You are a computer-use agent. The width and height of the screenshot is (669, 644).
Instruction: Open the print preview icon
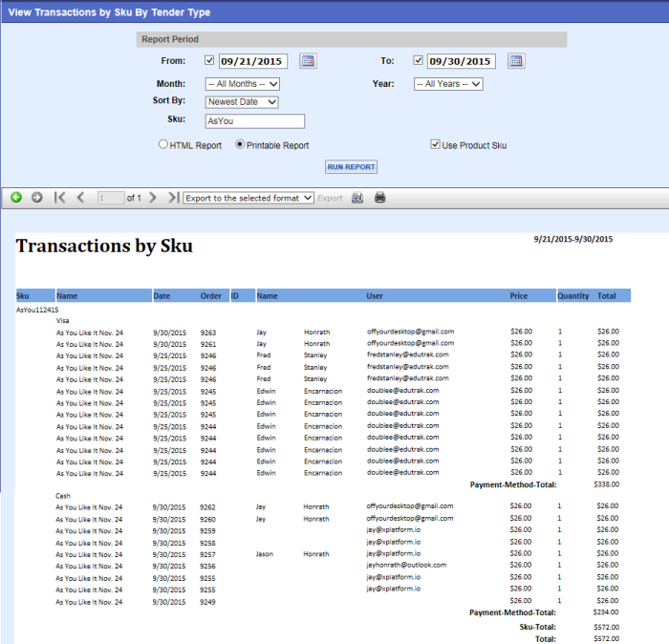[x=357, y=198]
